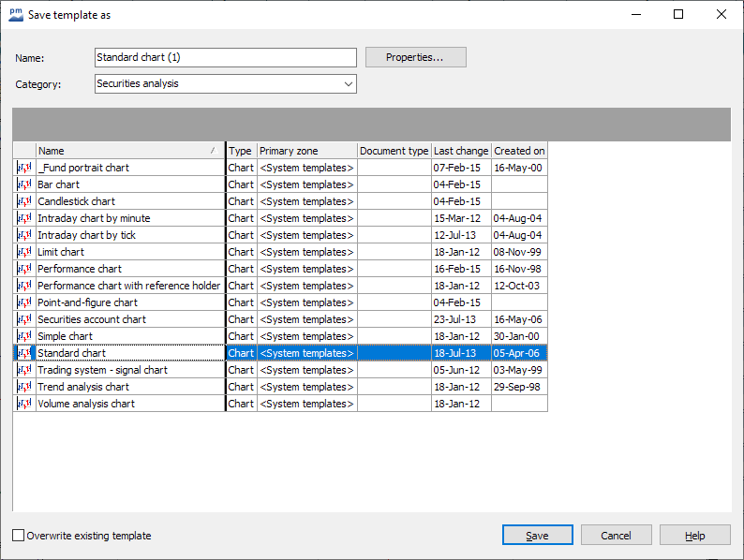744x560 pixels.
Task: Click the Point-and-figure chart template icon
Action: (x=24, y=302)
